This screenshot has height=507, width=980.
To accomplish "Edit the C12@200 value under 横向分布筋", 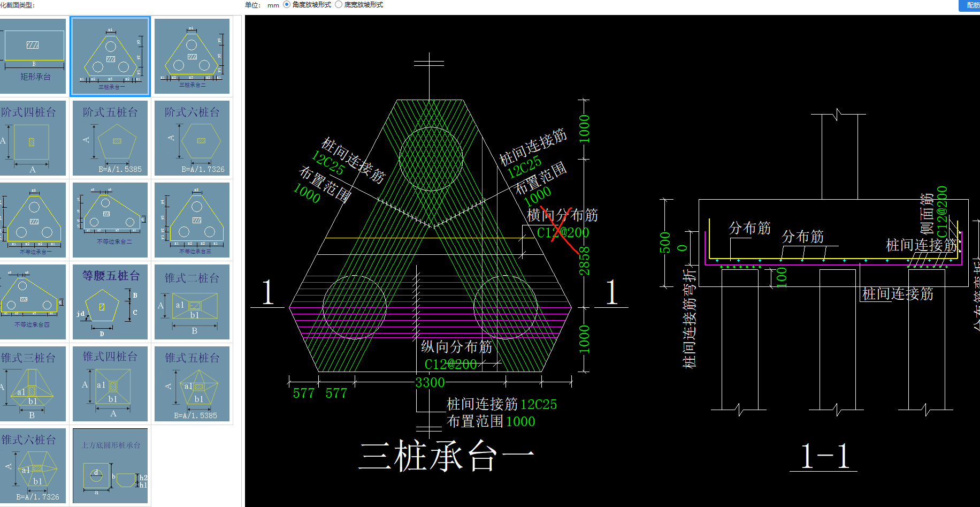I will click(563, 232).
